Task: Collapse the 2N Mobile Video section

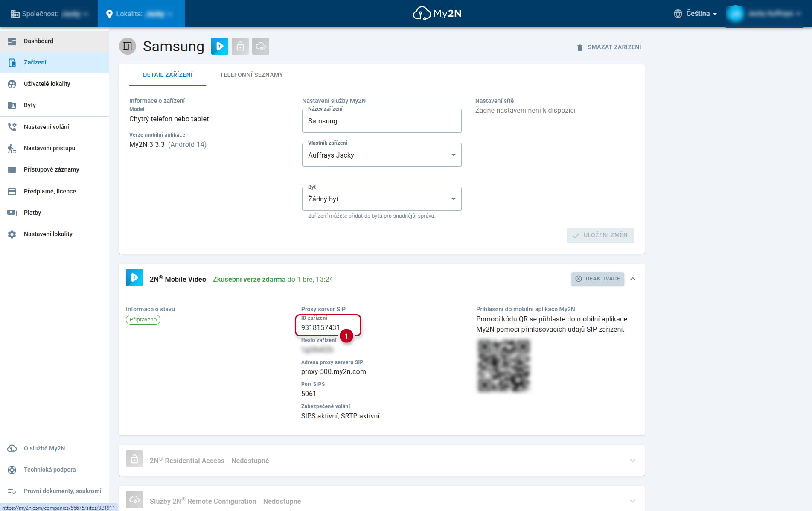Action: [633, 279]
